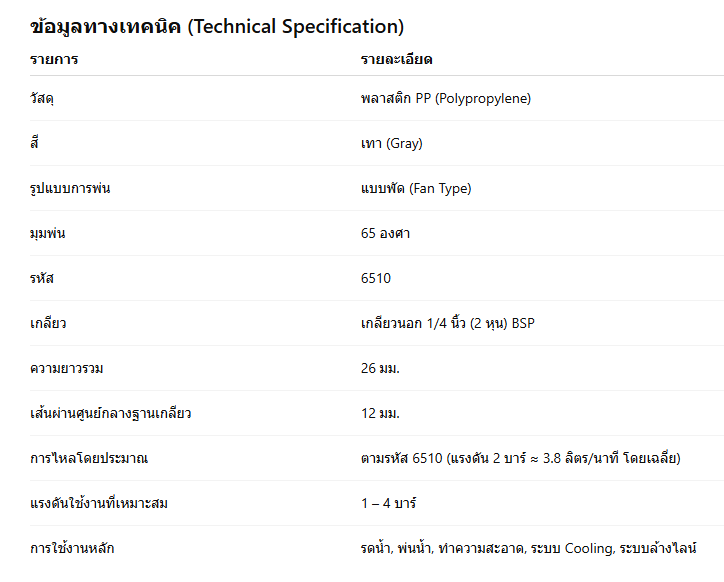Click the การใช้งานหลัก value mentioning Cooling

click(528, 548)
